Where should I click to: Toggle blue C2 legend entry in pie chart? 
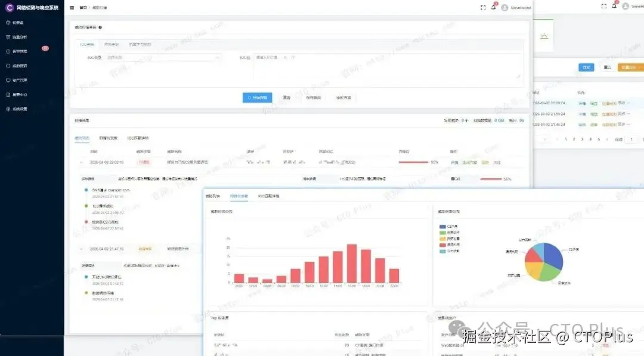[x=449, y=227]
